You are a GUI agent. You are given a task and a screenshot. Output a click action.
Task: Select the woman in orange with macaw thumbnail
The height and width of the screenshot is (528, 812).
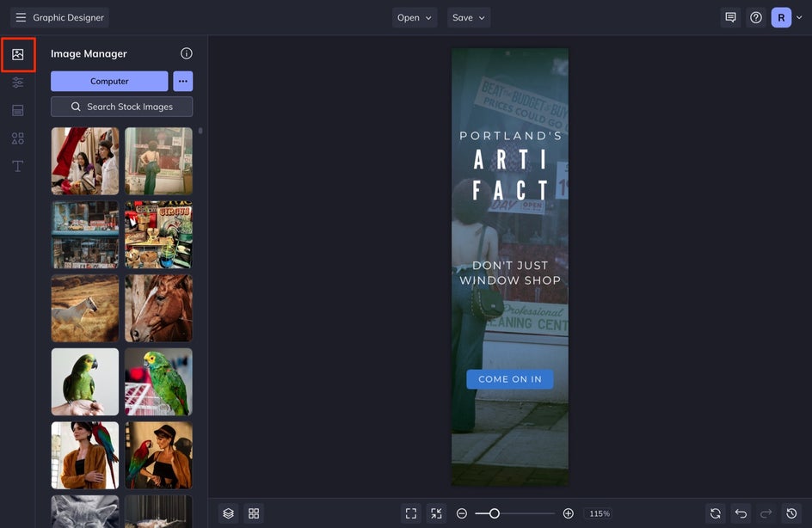[x=85, y=455]
